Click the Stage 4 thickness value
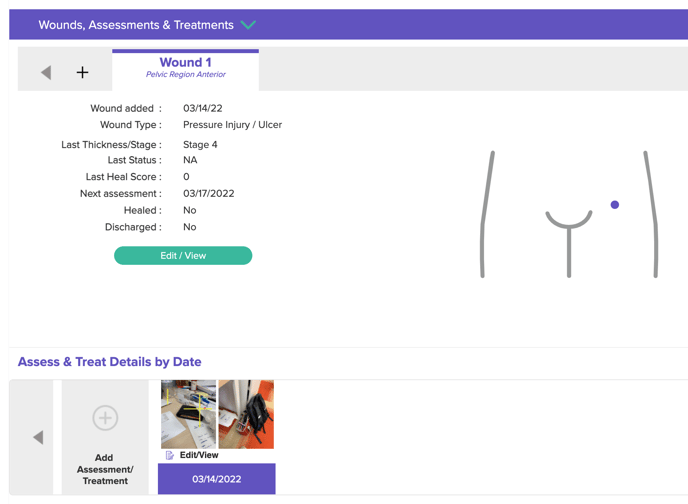Image resolution: width=688 pixels, height=504 pixels. pos(200,145)
